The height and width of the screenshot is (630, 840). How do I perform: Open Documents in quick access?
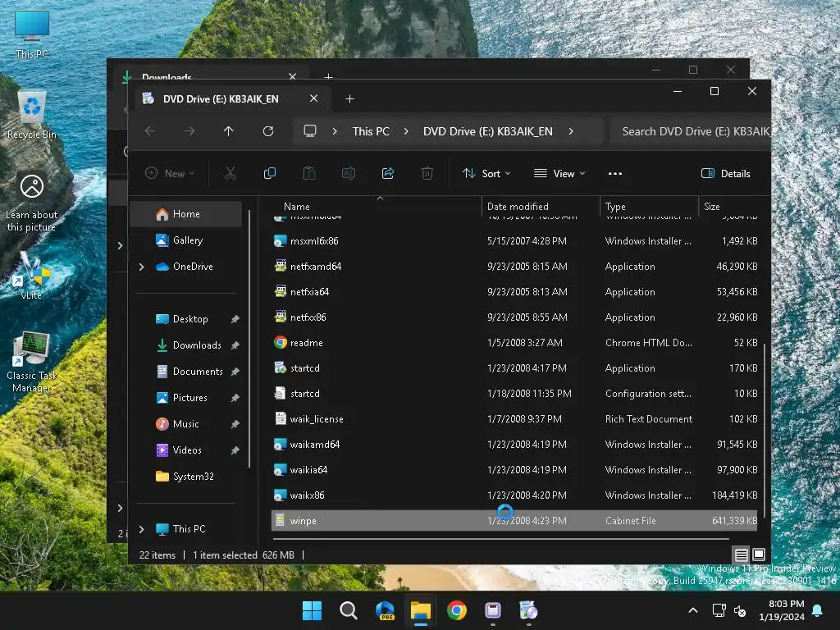(x=198, y=372)
